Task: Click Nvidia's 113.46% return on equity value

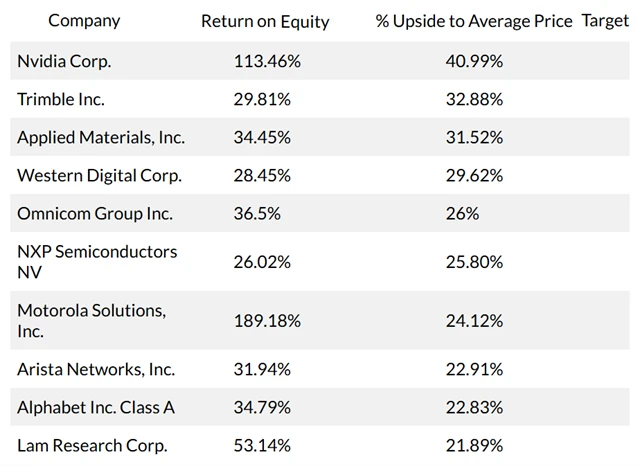Action: [266, 61]
